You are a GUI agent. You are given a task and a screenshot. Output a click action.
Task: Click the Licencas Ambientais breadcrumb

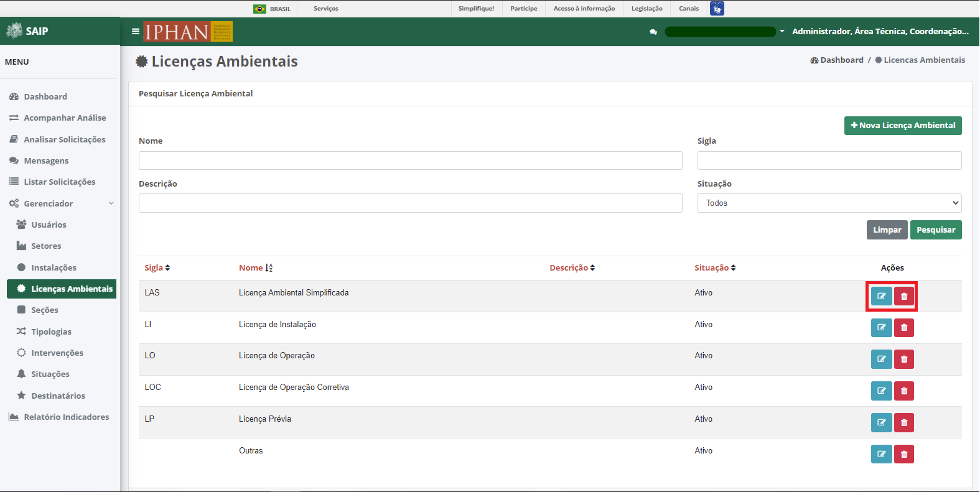920,60
